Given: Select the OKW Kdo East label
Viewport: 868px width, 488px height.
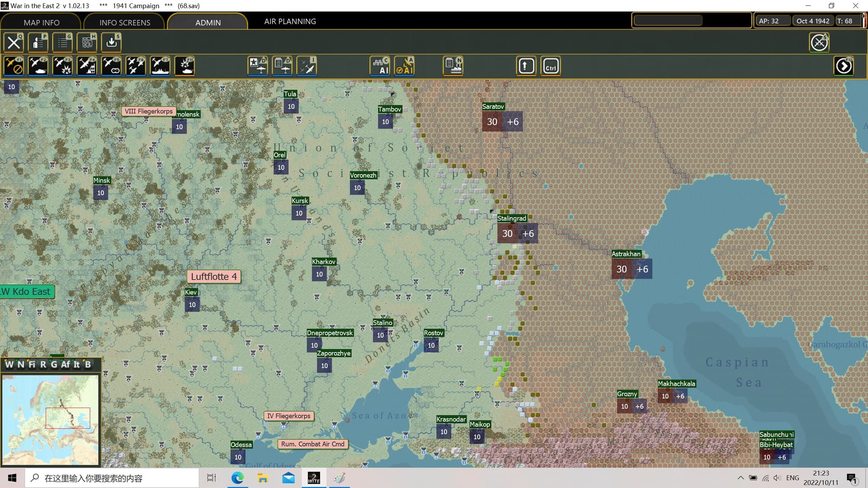Looking at the screenshot, I should [27, 291].
